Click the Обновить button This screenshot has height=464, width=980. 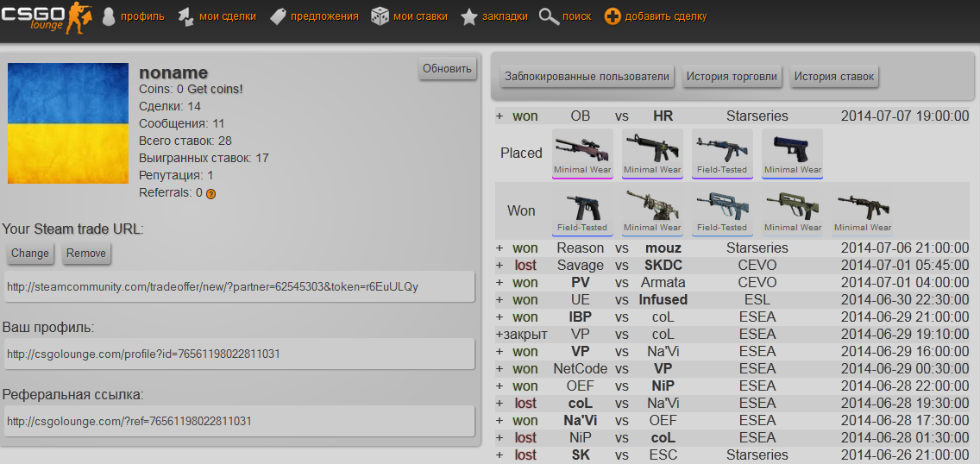[x=448, y=69]
